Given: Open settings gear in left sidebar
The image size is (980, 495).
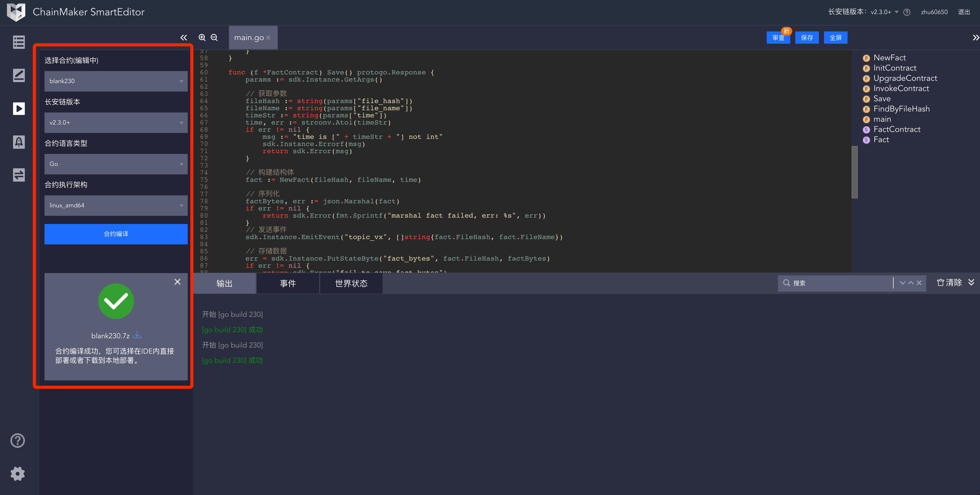Looking at the screenshot, I should (17, 474).
